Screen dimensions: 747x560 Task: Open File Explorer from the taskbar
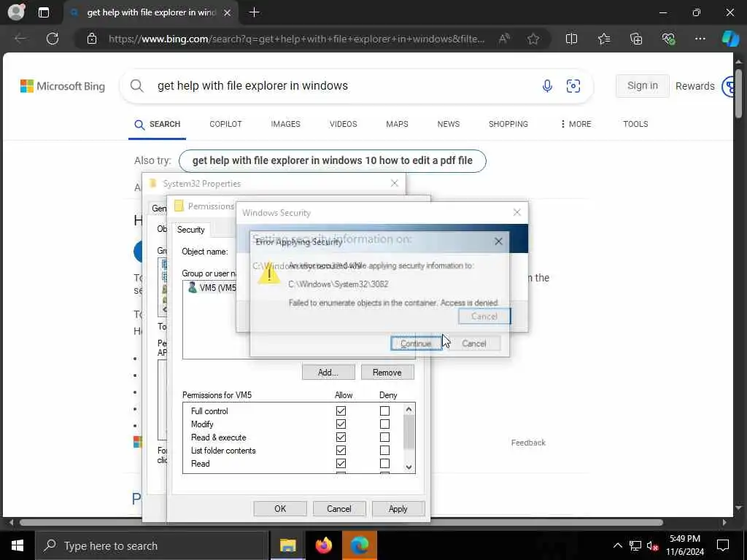click(287, 545)
